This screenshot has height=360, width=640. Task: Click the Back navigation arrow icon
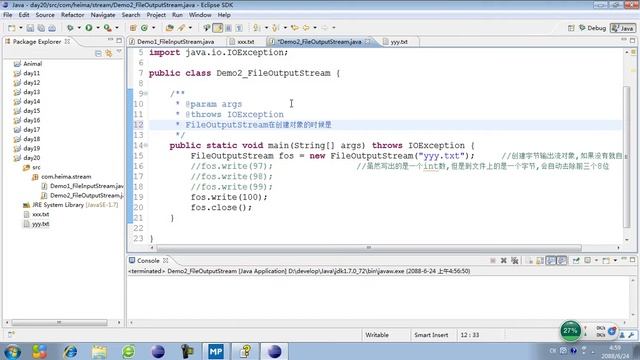coord(306,28)
